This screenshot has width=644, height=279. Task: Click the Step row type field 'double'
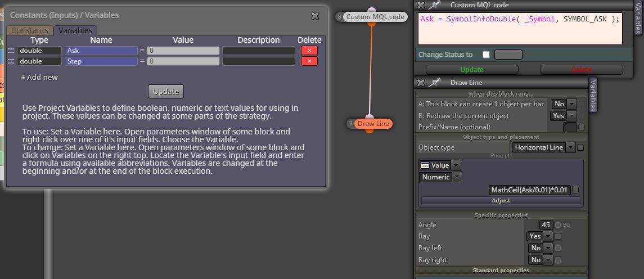click(x=39, y=61)
